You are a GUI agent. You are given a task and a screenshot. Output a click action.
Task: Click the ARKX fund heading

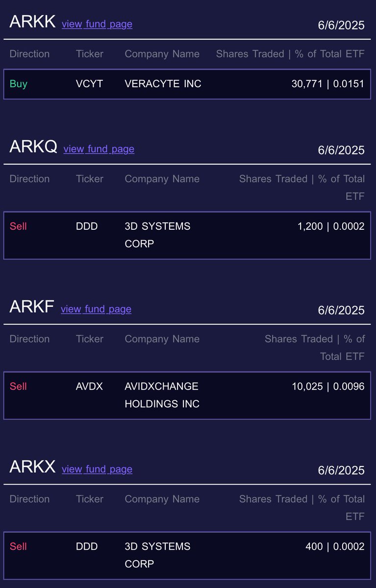[x=32, y=467]
